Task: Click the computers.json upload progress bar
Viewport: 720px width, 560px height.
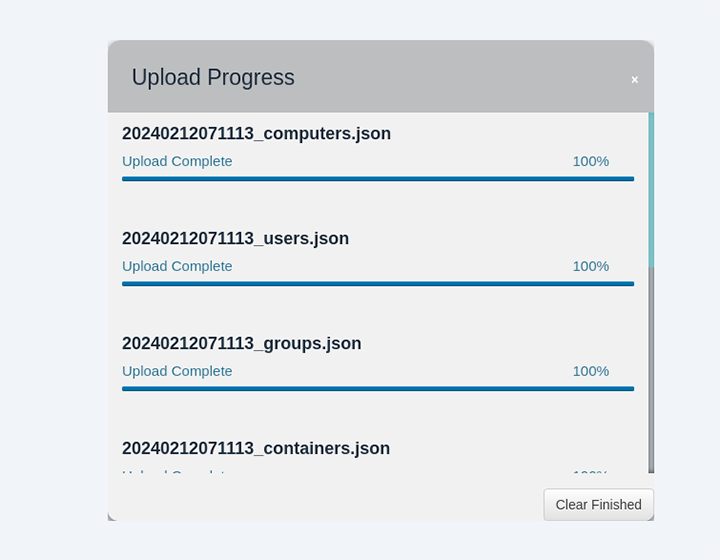Action: point(378,179)
